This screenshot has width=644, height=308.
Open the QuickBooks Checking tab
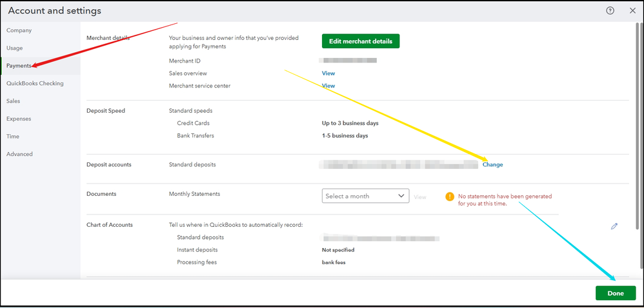[x=35, y=83]
